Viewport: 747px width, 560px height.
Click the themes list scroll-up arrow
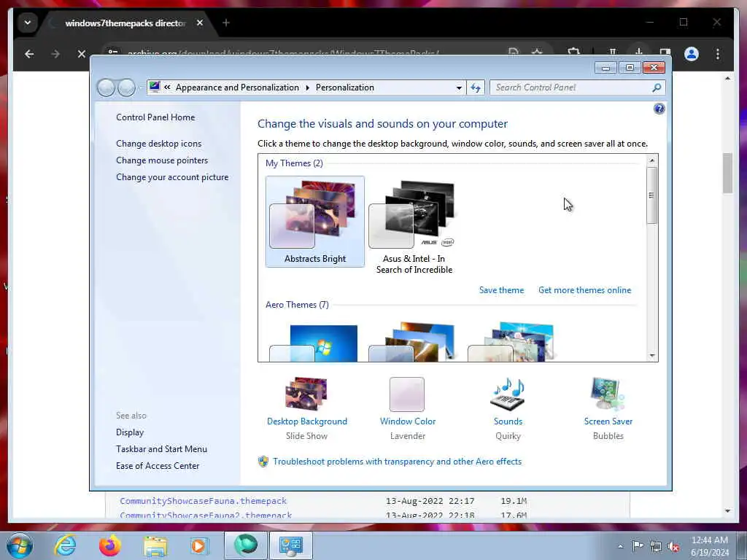[651, 160]
